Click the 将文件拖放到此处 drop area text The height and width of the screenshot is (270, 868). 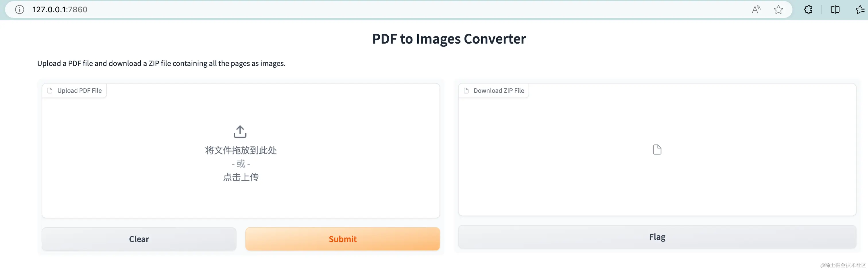coord(241,150)
